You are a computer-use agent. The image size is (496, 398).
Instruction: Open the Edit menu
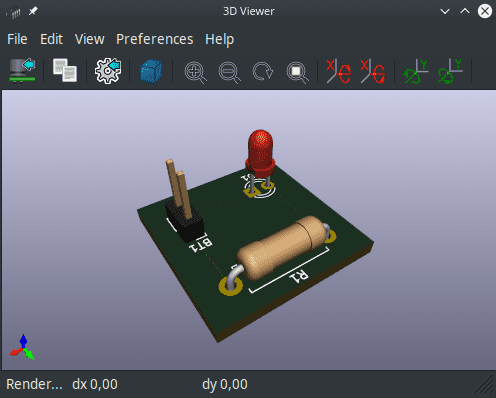pos(51,39)
